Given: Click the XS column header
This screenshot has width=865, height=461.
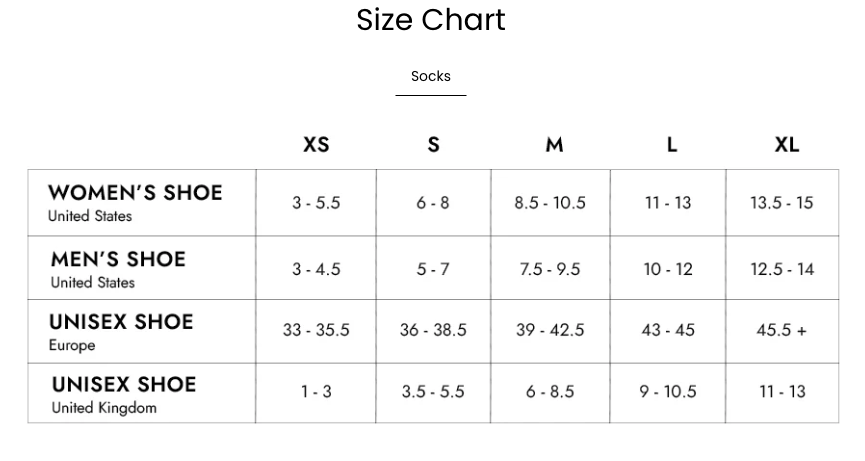Looking at the screenshot, I should 316,145.
